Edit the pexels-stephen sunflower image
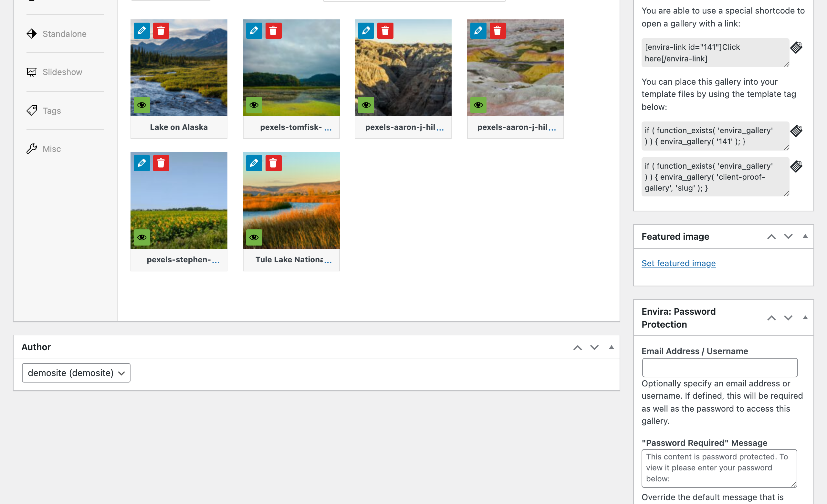827x504 pixels. coord(141,163)
